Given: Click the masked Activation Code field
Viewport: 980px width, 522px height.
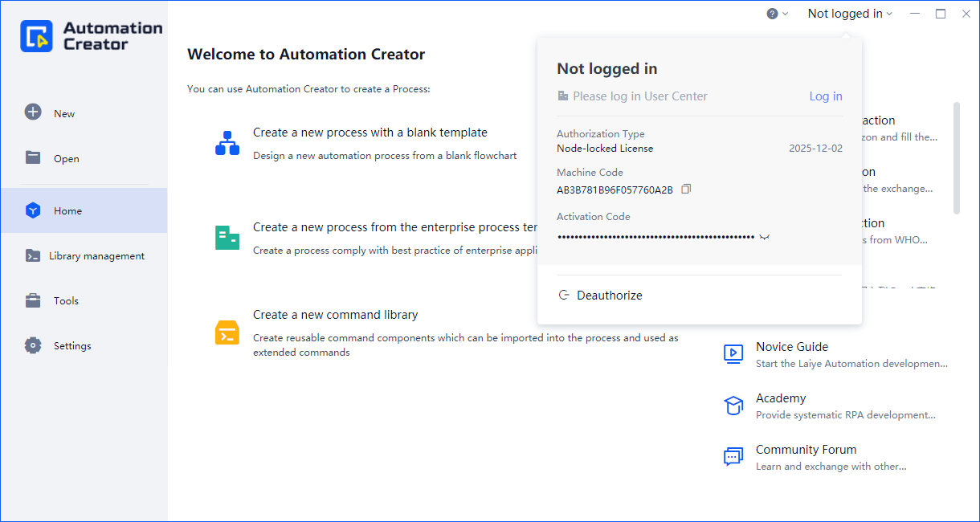Looking at the screenshot, I should click(655, 237).
